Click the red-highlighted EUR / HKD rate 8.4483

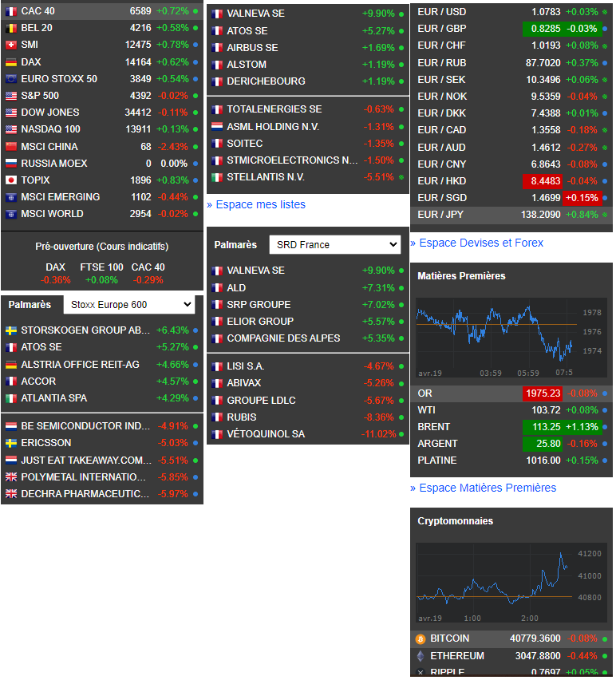coord(543,181)
